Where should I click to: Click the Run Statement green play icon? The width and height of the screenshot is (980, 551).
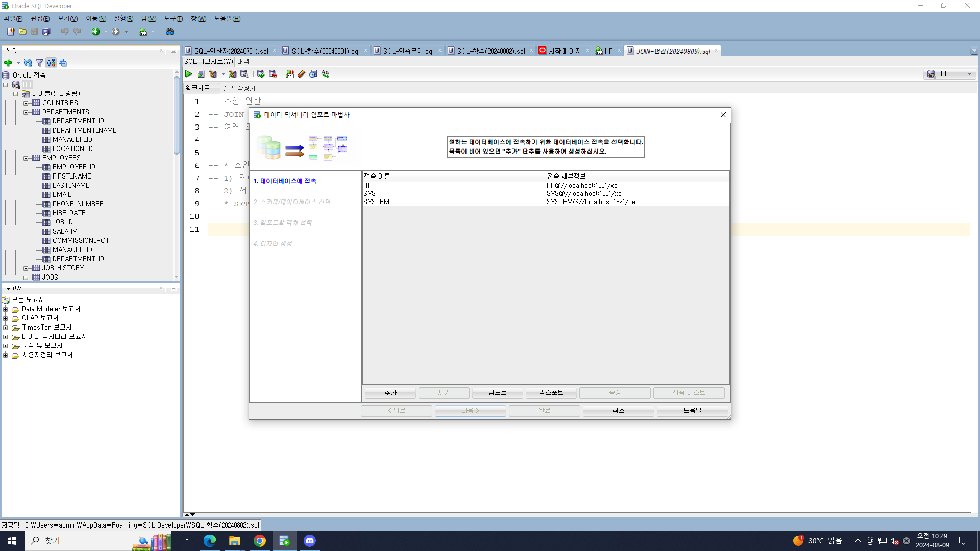(x=189, y=74)
